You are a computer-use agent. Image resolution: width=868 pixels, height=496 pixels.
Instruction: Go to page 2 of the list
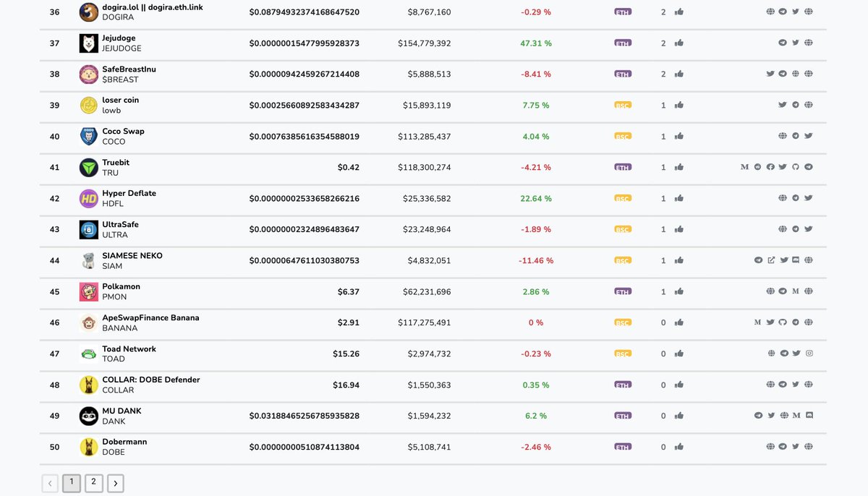(93, 483)
